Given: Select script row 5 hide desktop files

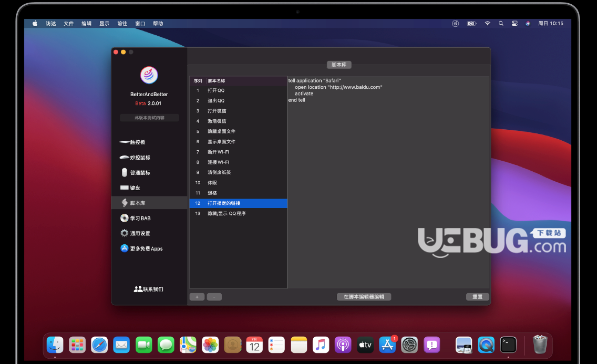Looking at the screenshot, I should (238, 131).
